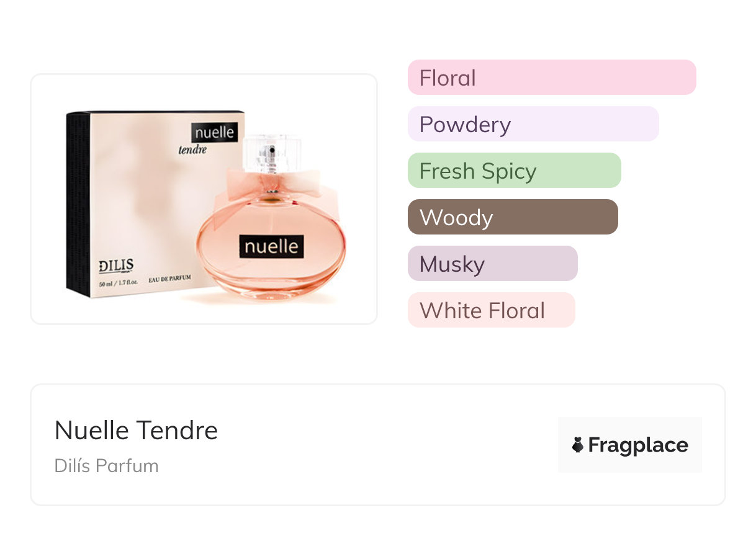Choose the brown Woody accord bar

tap(513, 217)
